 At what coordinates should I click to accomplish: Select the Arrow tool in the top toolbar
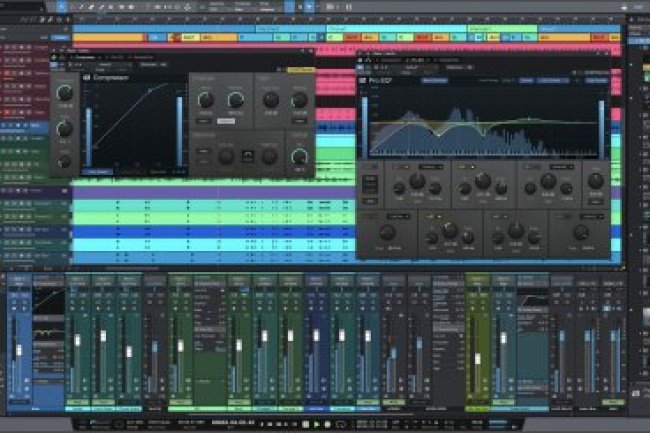click(61, 7)
